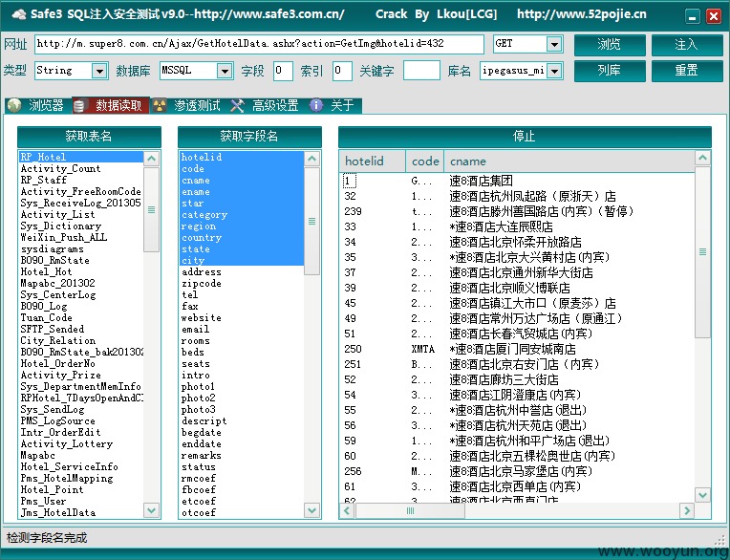
Task: Click the 浏览 button
Action: coord(610,45)
